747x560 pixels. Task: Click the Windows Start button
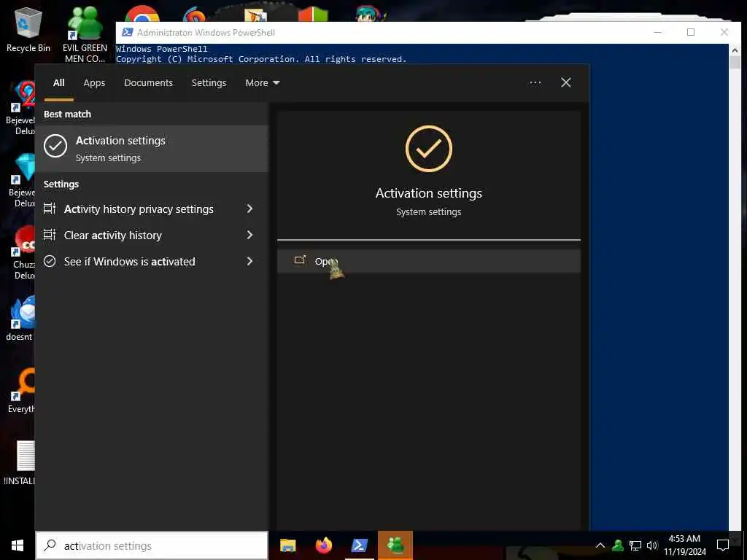point(18,545)
